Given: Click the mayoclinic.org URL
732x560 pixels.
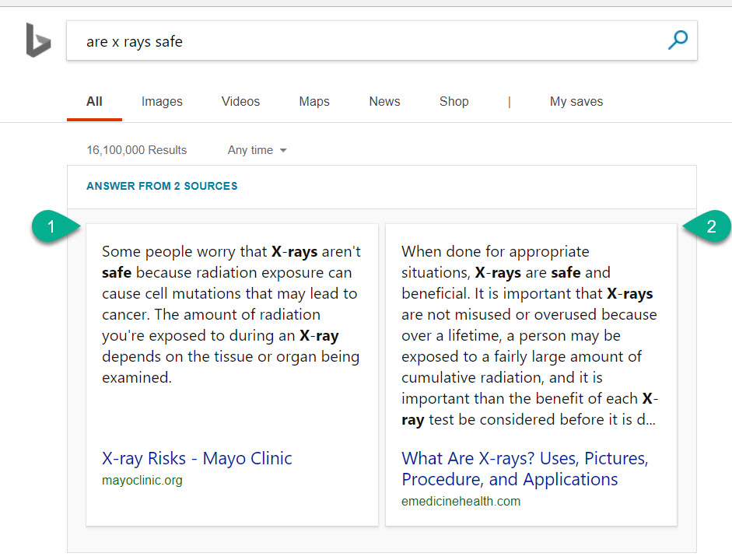Looking at the screenshot, I should (142, 481).
